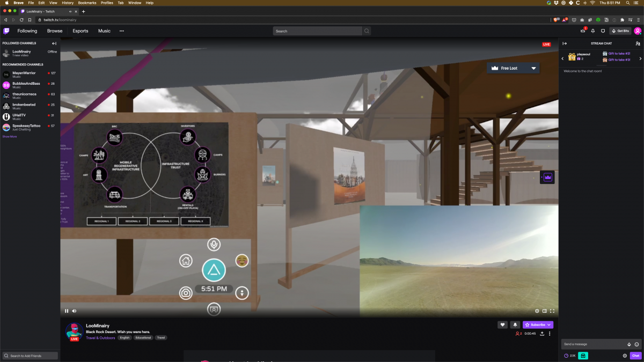The image size is (644, 362).
Task: Send message with the Chat button
Action: click(636, 356)
